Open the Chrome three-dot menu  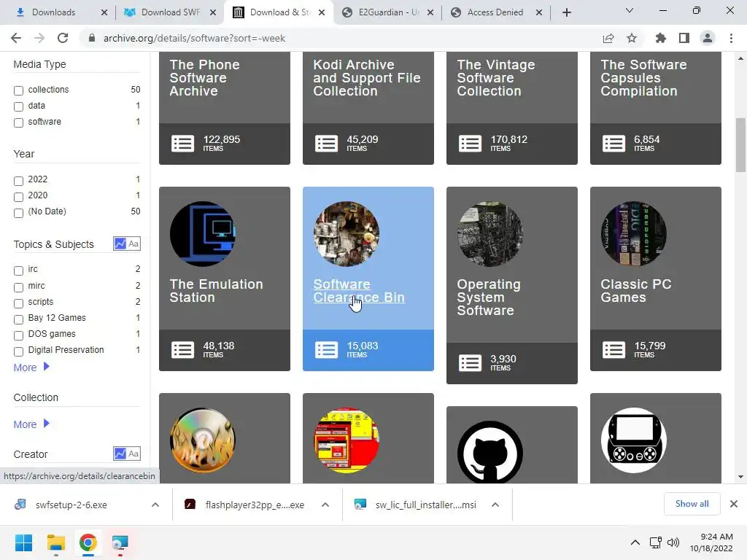click(x=731, y=38)
